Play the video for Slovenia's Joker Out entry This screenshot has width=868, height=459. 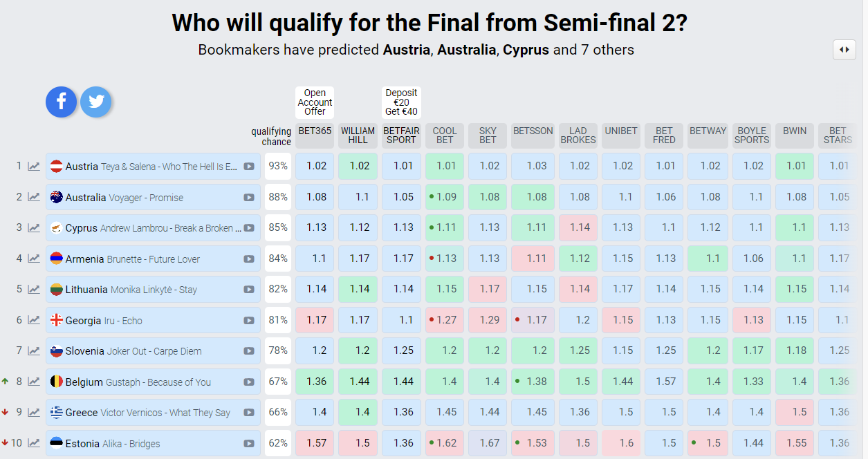[x=248, y=351]
